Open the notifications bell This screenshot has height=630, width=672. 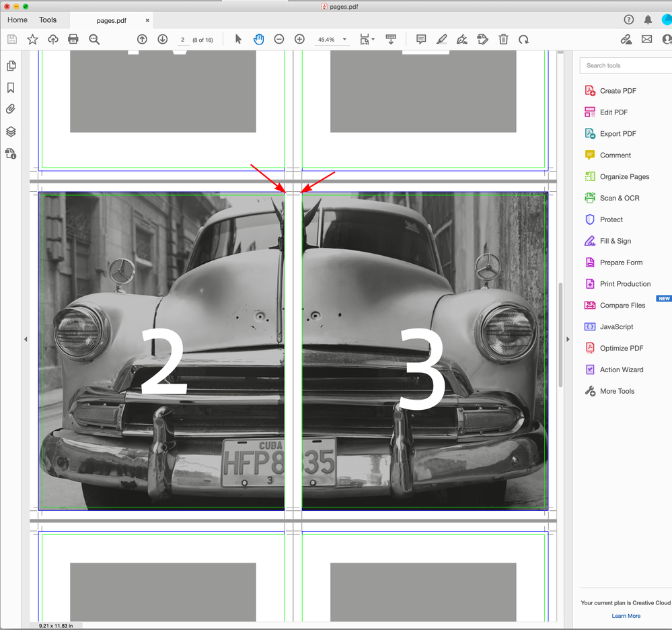(x=648, y=20)
